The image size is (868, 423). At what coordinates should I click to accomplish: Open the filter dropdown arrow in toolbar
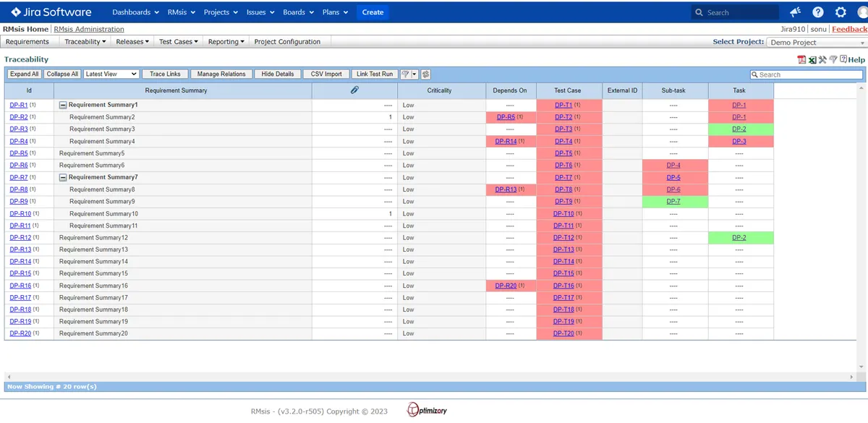[414, 74]
